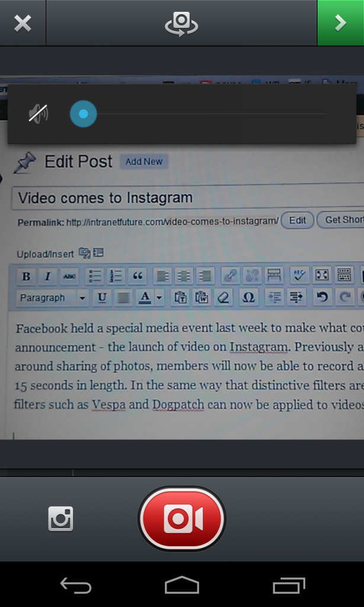Viewport: 364px width, 607px height.
Task: Toggle the muted speaker icon
Action: [39, 114]
